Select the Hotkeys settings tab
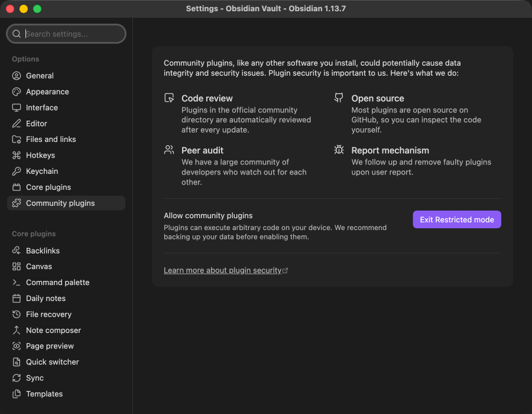532x414 pixels. (66, 156)
